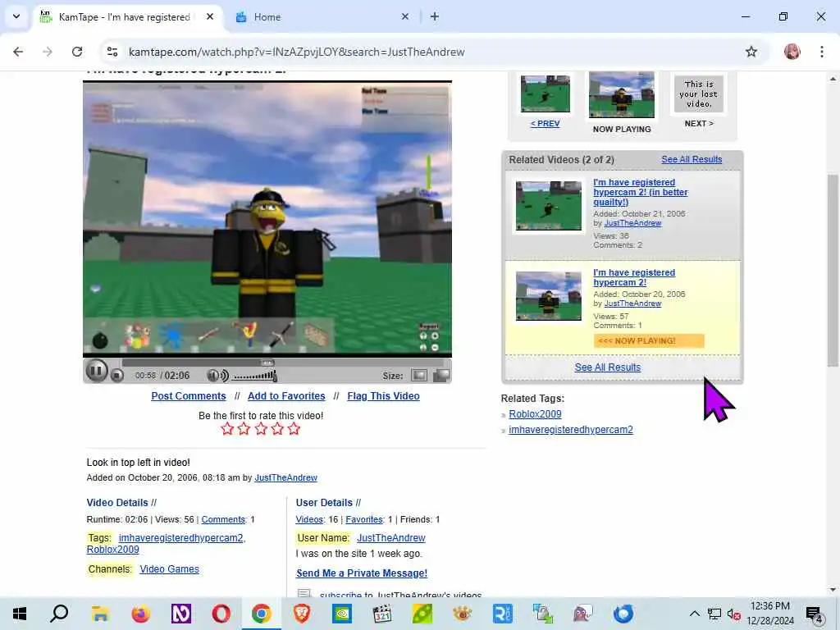This screenshot has width=840, height=630.
Task: Pause the video with the pause button
Action: click(97, 370)
